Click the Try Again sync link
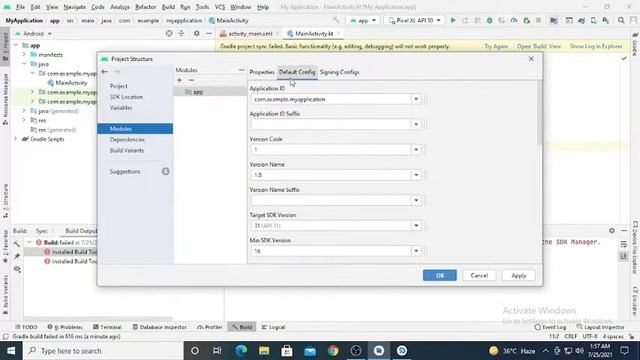The height and width of the screenshot is (360, 640). [x=496, y=47]
